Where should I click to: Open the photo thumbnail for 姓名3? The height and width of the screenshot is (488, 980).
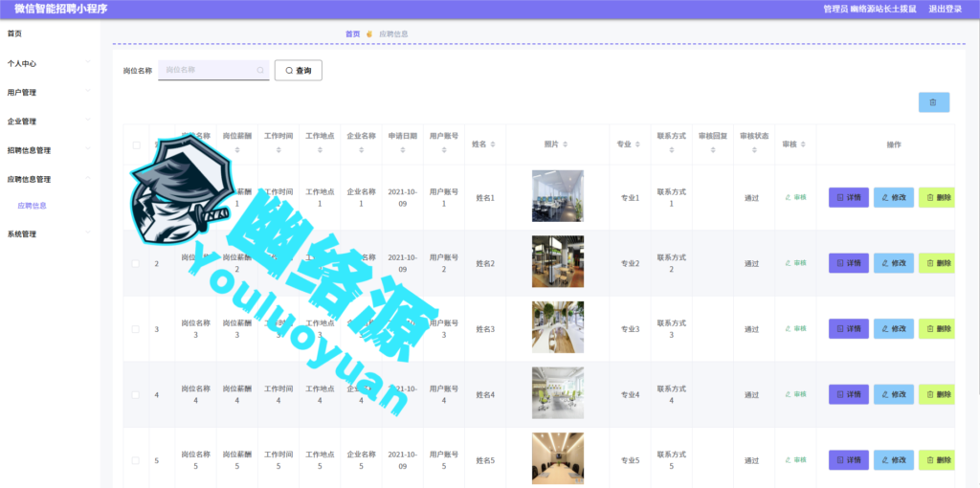click(x=558, y=327)
